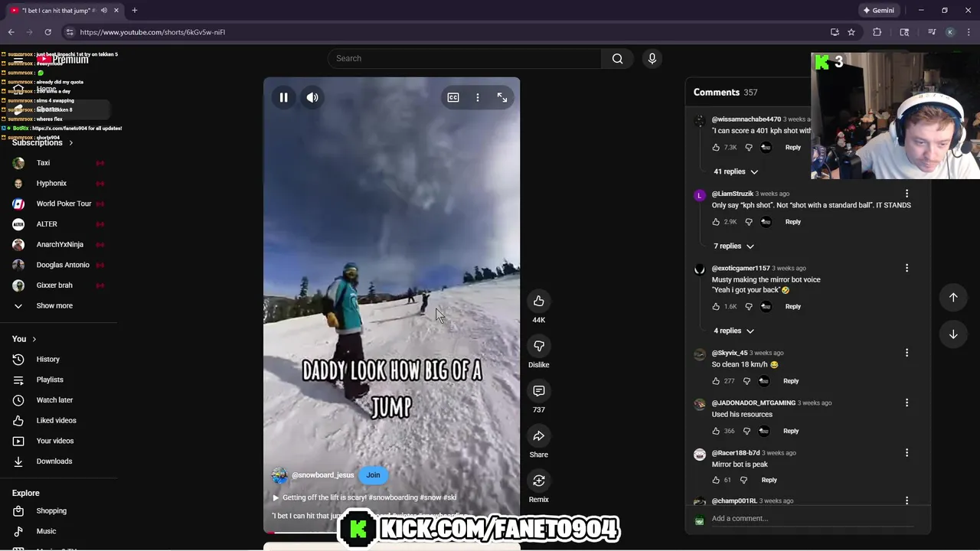
Task: Open the @snowboard_jesus channel link
Action: [x=322, y=475]
